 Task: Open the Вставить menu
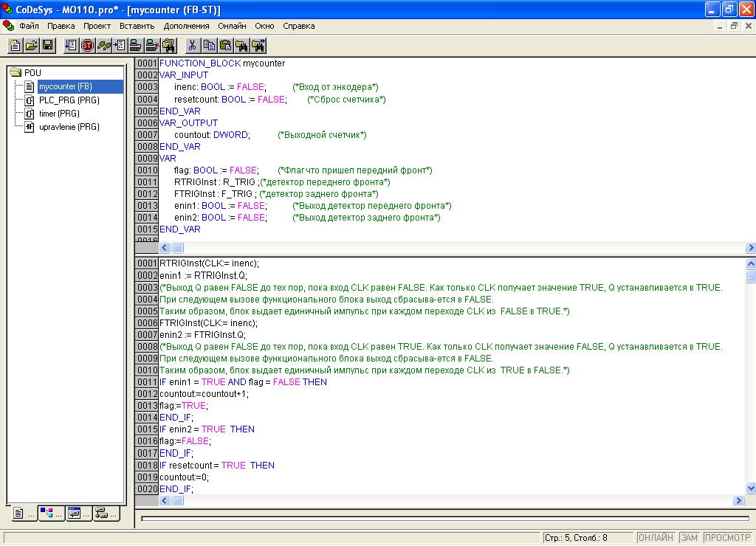(x=137, y=26)
